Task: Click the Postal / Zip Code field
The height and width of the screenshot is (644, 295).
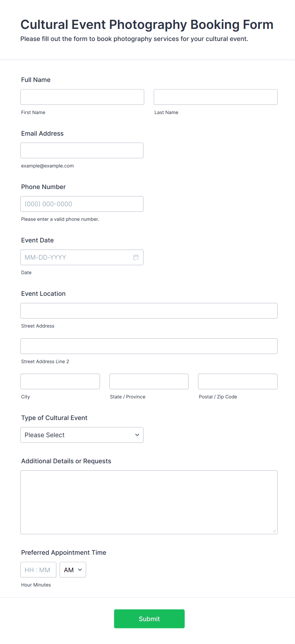Action: pos(238,381)
